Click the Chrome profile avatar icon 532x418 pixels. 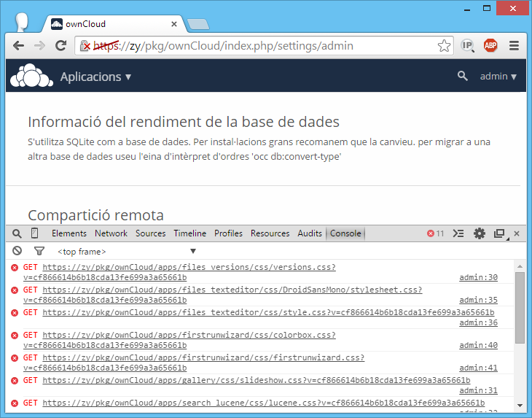pyautogui.click(x=22, y=22)
